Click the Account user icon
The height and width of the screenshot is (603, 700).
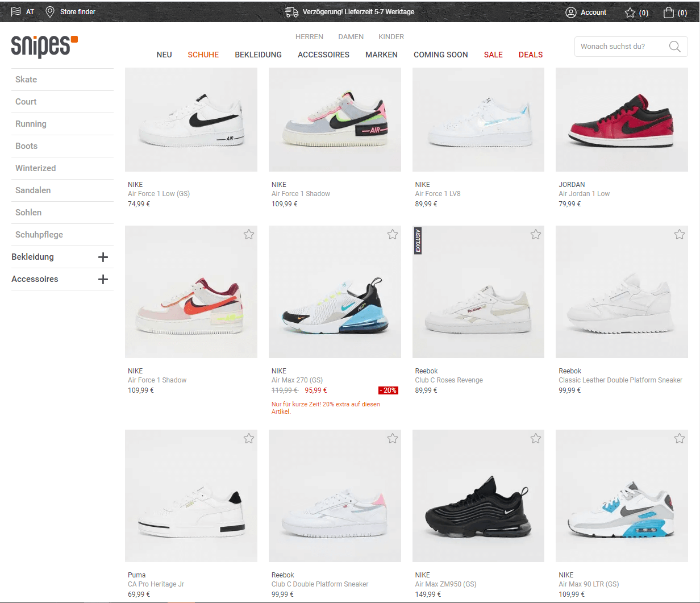(x=571, y=13)
